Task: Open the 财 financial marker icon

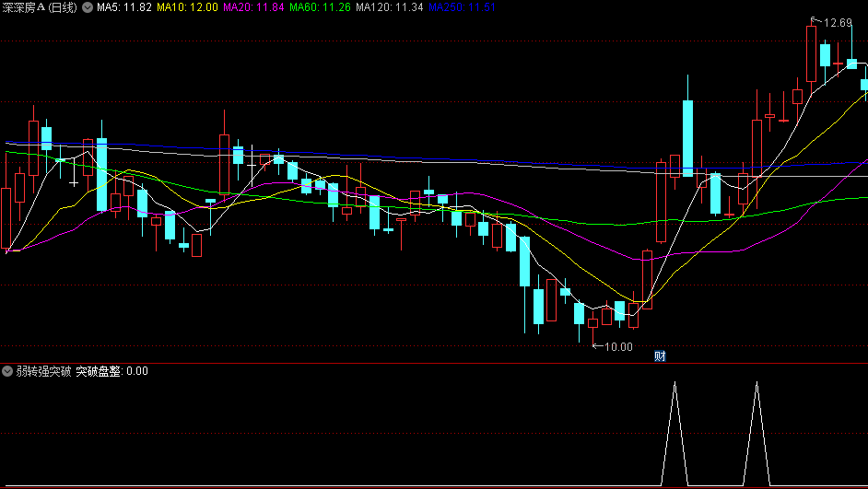Action: click(x=660, y=356)
